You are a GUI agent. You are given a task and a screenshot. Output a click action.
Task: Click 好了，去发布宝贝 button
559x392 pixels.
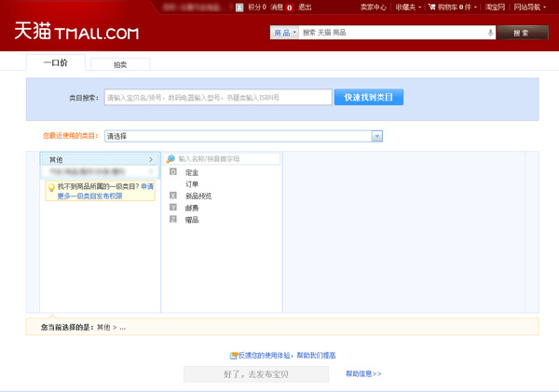[256, 374]
